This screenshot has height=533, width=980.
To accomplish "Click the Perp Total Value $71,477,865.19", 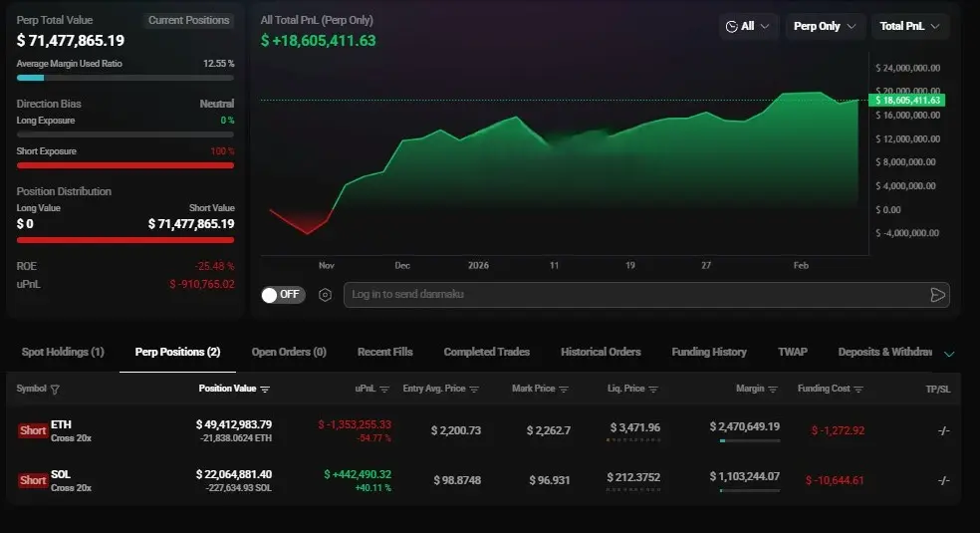I will click(x=71, y=41).
